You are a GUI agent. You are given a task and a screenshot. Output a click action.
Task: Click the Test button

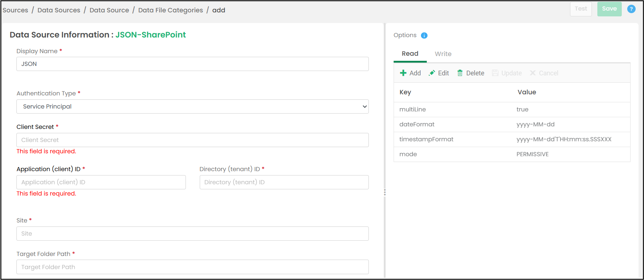click(x=581, y=9)
